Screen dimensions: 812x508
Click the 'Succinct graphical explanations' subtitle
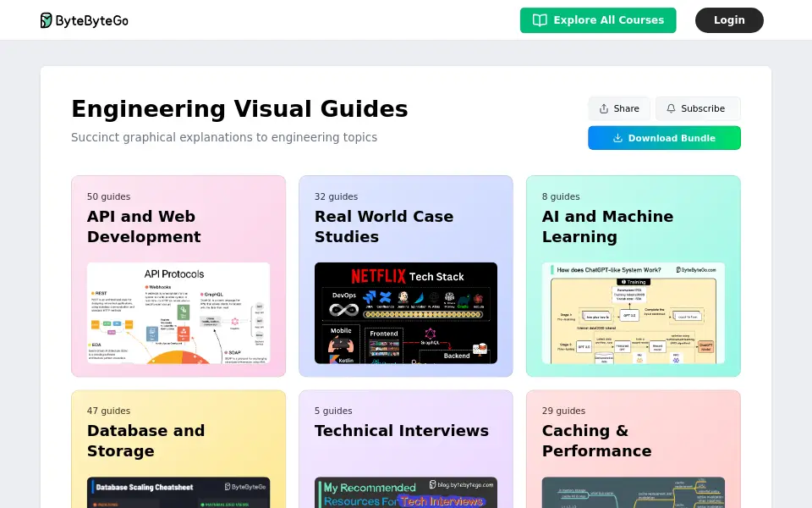pyautogui.click(x=224, y=137)
